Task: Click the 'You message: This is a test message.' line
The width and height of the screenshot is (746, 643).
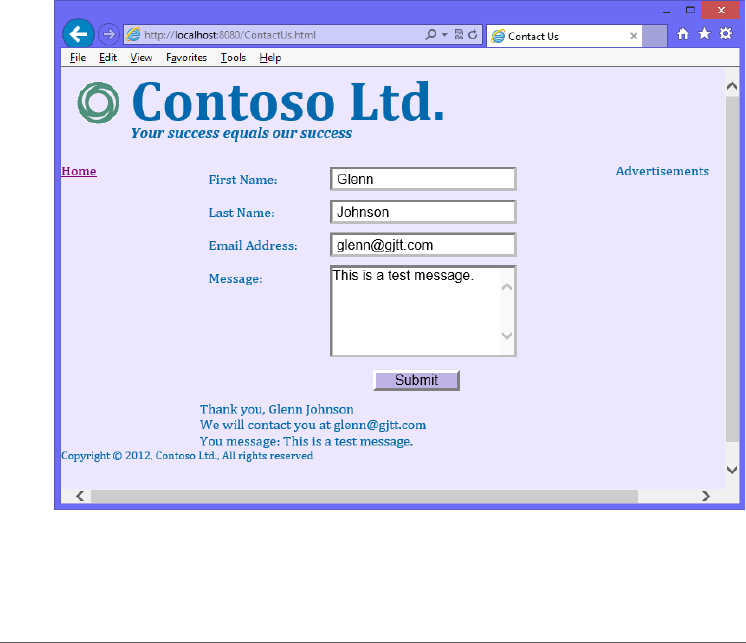Action: point(306,441)
